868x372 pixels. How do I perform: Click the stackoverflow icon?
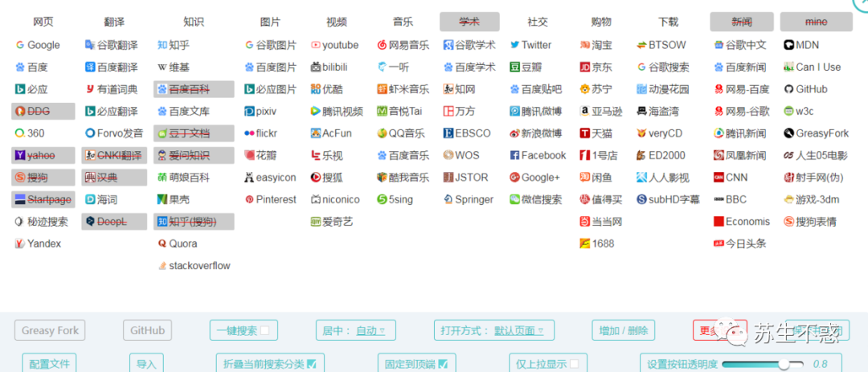(162, 266)
